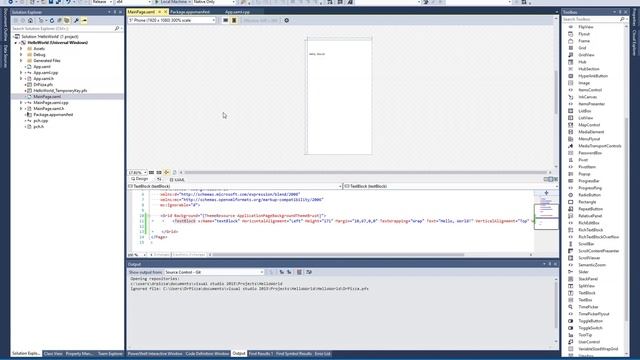Toggle snap grid button beside zoom level
Viewport: 640px width, 360px height.
[x=151, y=173]
